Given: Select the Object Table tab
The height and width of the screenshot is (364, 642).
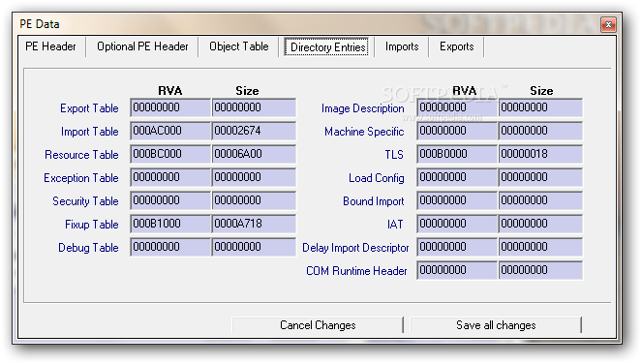Looking at the screenshot, I should point(239,46).
